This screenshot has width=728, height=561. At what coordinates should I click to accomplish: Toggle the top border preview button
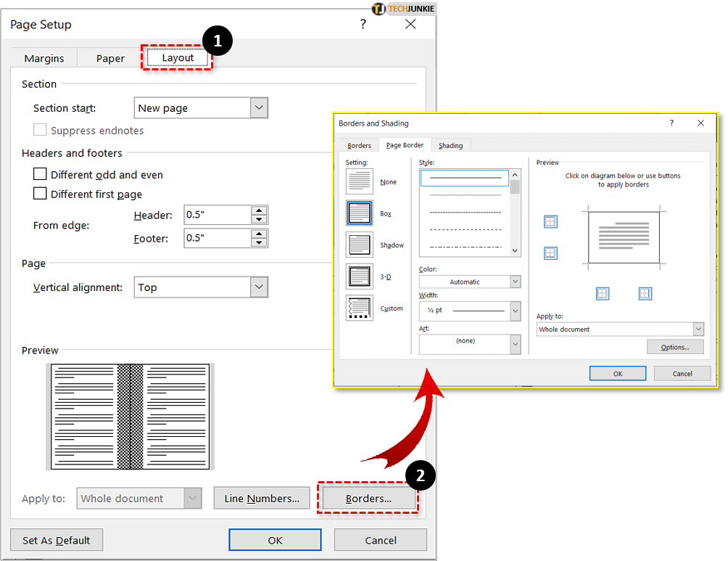(x=550, y=221)
